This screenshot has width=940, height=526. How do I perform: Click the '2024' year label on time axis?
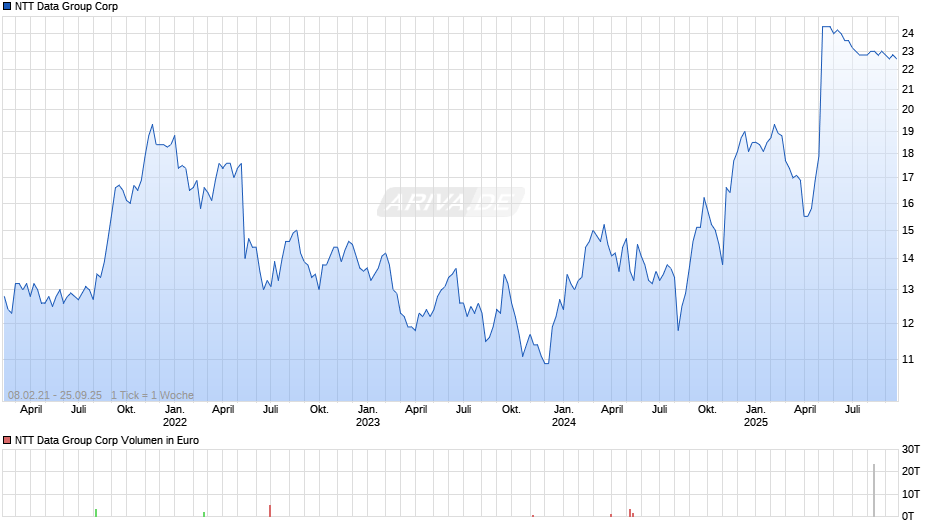tap(564, 422)
